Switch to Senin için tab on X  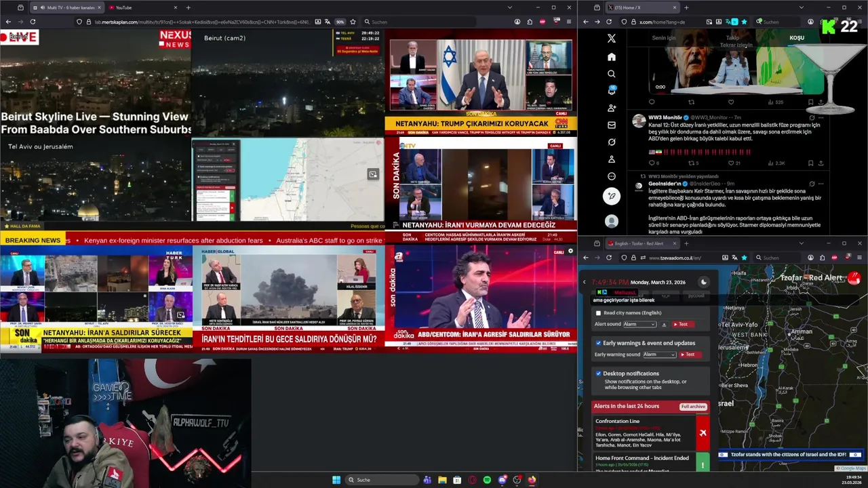click(664, 38)
